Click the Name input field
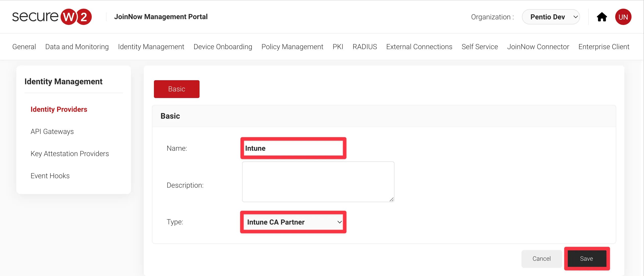This screenshot has width=644, height=276. (x=293, y=148)
